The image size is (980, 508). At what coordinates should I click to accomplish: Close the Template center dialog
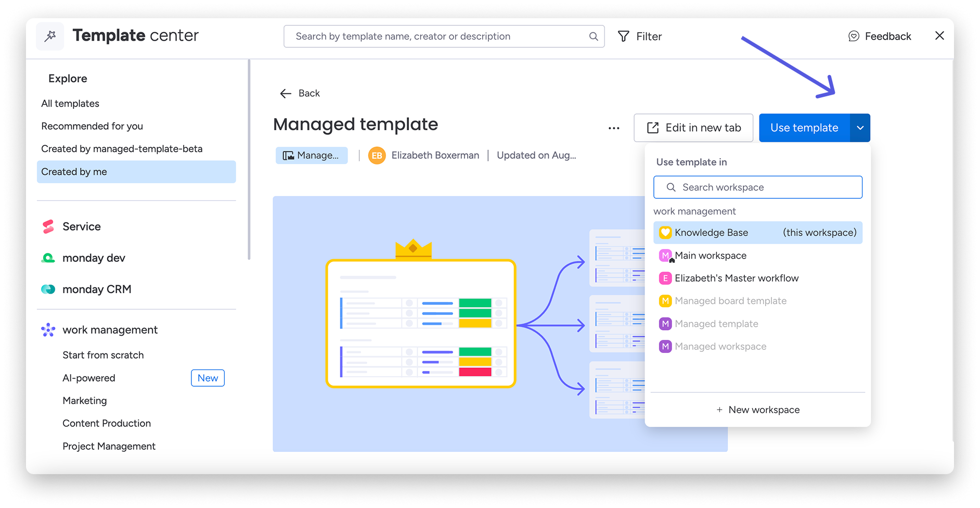(939, 36)
